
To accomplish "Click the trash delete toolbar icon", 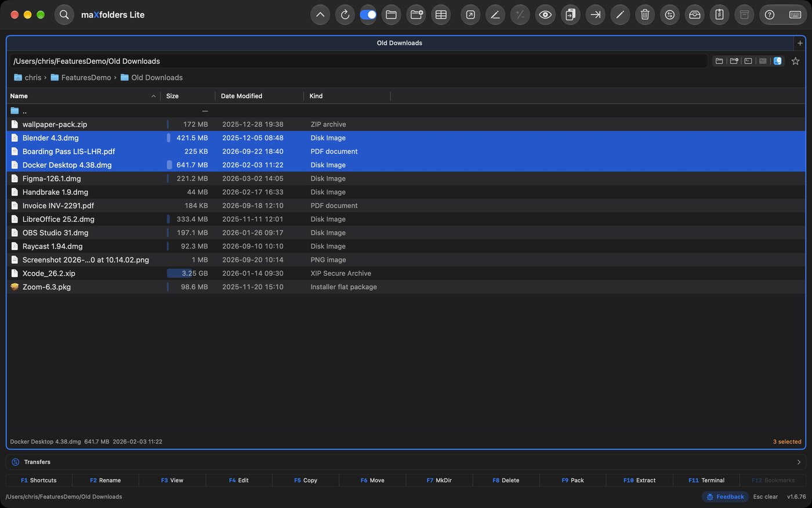I will coord(645,15).
